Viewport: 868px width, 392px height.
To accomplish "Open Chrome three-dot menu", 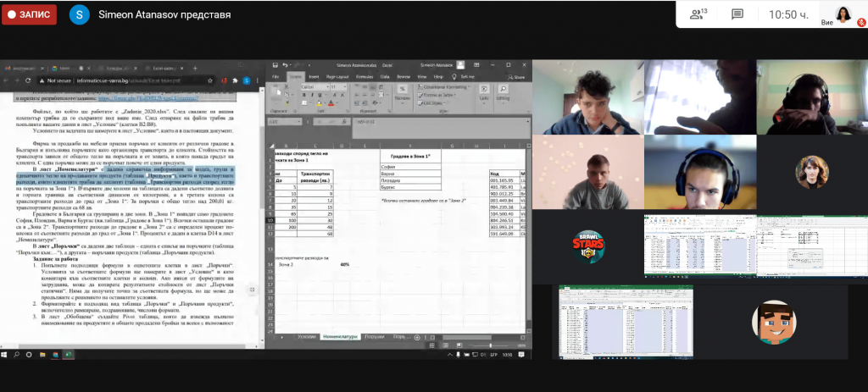I will (x=258, y=80).
